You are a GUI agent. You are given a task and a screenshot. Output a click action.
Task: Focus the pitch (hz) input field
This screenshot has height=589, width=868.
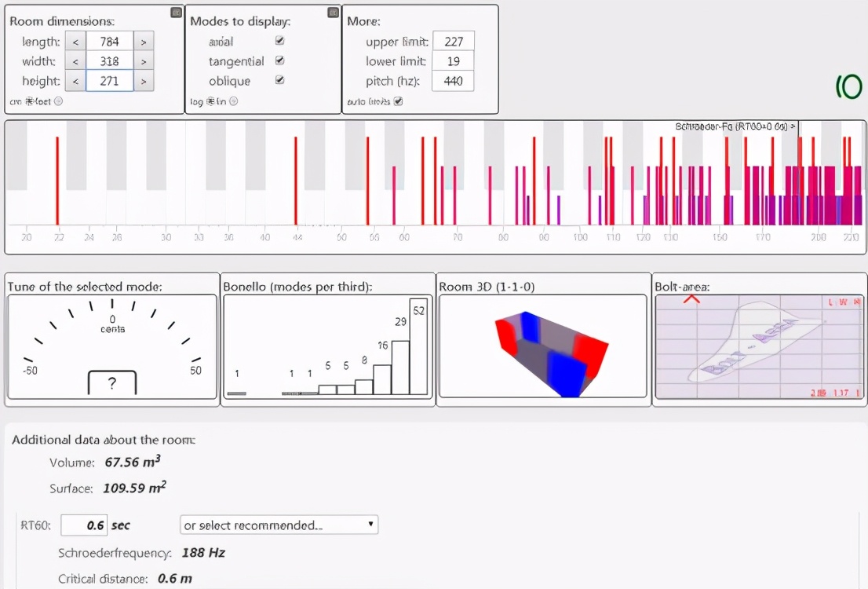click(454, 81)
